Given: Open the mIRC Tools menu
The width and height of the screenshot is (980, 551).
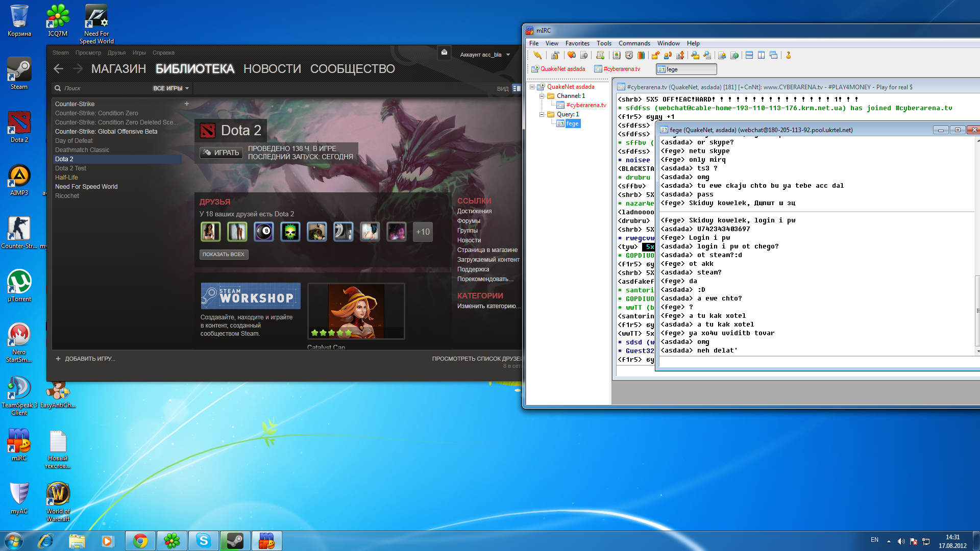Looking at the screenshot, I should click(x=604, y=43).
